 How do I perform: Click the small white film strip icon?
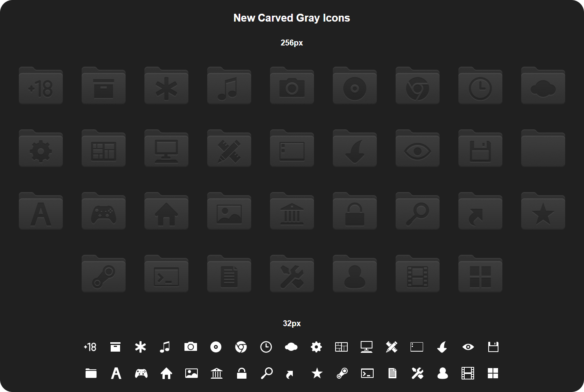click(x=468, y=373)
